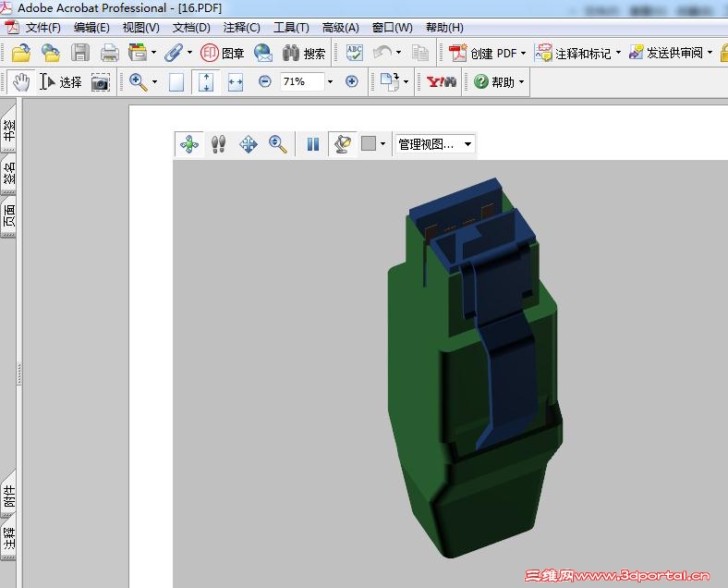The width and height of the screenshot is (728, 588).
Task: Click the actual size page icon
Action: tap(176, 82)
